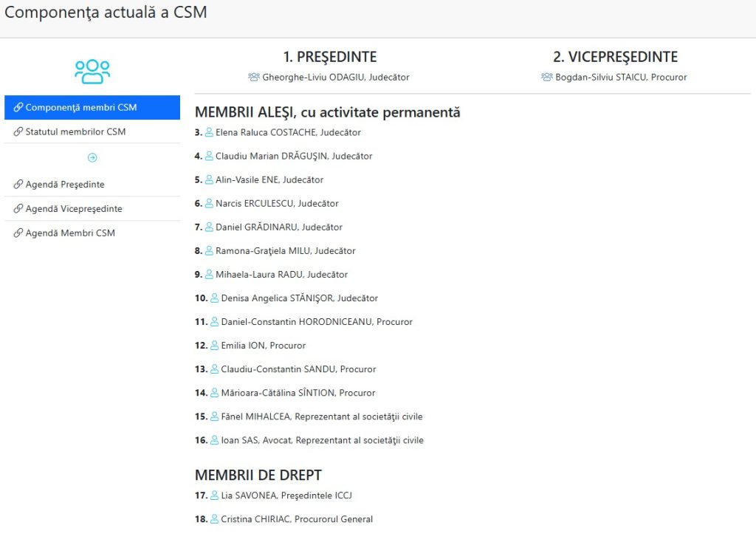756x542 pixels.
Task: Select Componență membri CSM menu item
Action: pos(92,108)
